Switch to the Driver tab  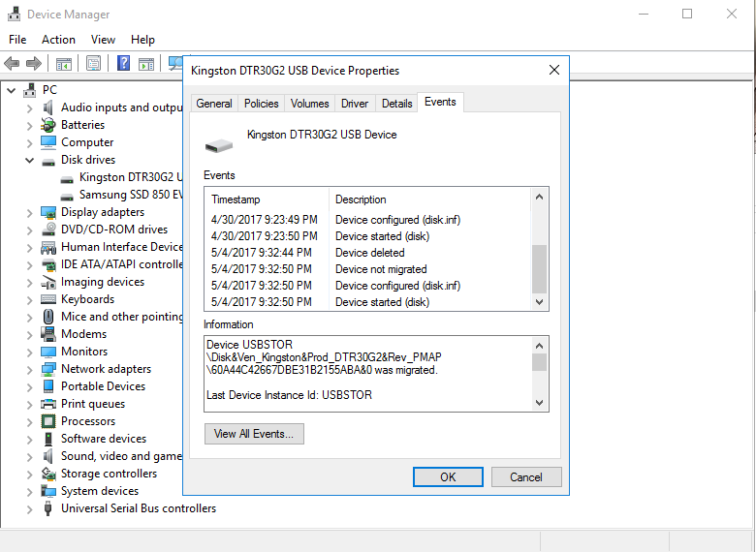pos(355,104)
